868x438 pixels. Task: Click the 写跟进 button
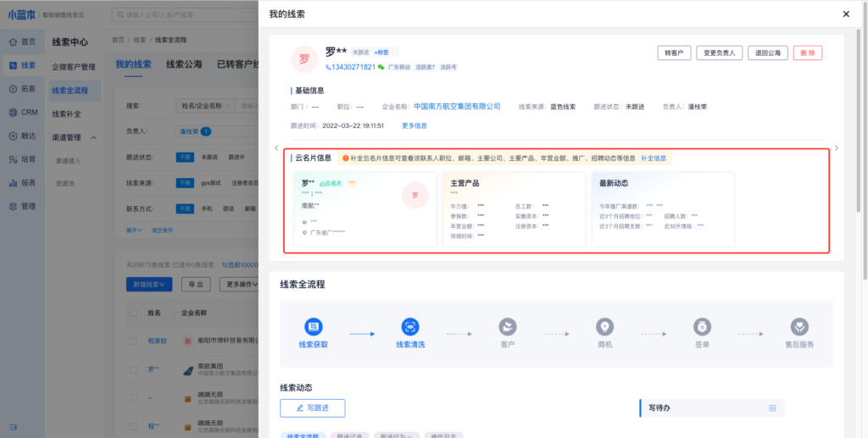tap(313, 408)
